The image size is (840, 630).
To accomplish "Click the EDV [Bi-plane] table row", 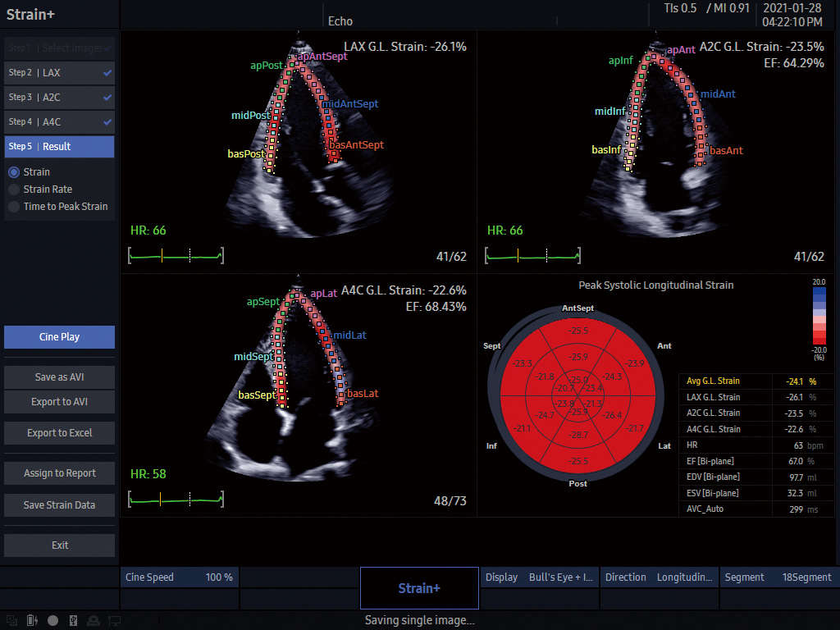I will [756, 477].
